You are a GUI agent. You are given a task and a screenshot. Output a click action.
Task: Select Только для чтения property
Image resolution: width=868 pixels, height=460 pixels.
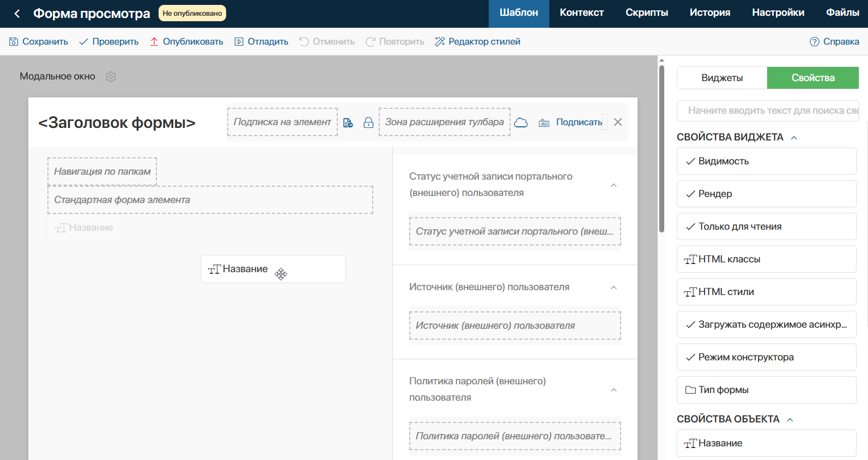tap(767, 226)
